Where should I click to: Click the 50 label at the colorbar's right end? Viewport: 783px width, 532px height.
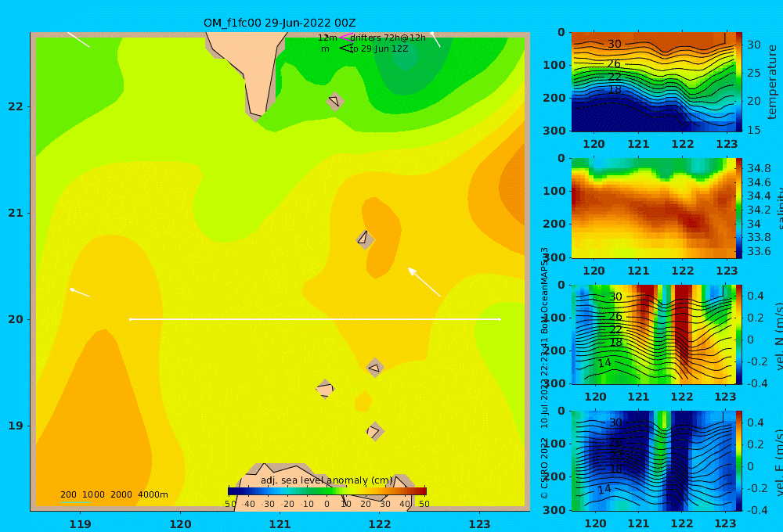pos(424,504)
